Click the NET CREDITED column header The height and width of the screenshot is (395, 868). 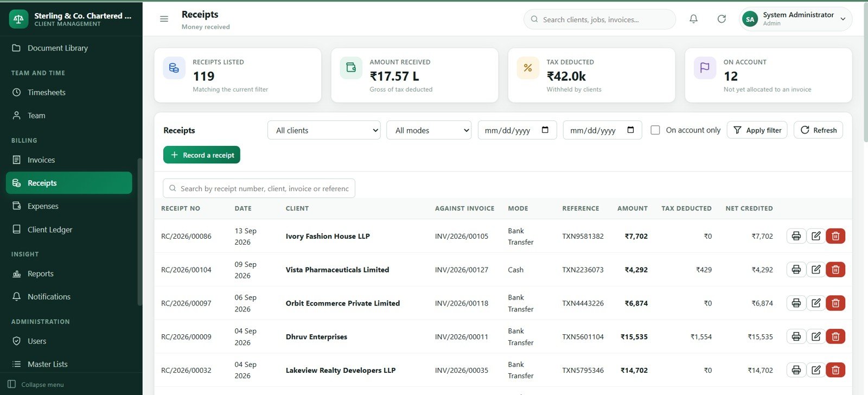coord(749,208)
